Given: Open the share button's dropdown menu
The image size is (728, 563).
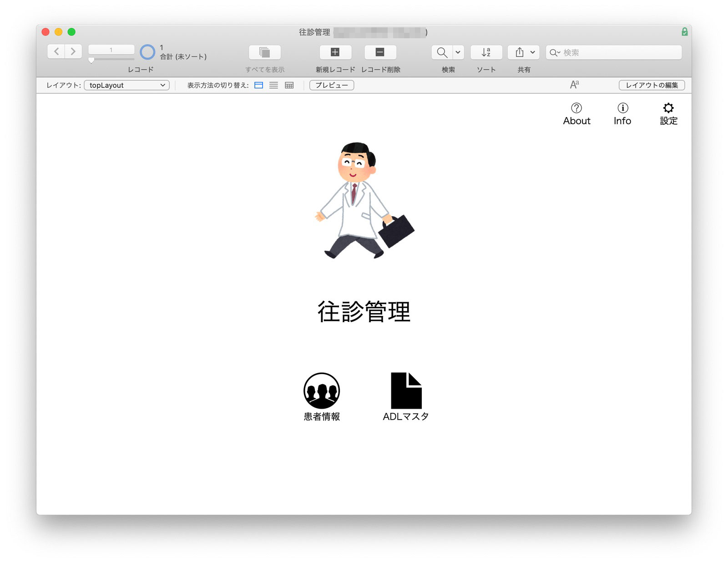Looking at the screenshot, I should (x=531, y=52).
